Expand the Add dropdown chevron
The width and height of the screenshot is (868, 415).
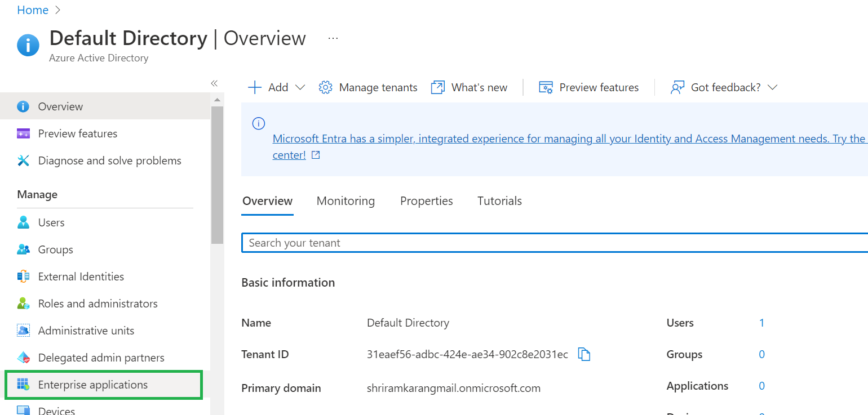tap(300, 87)
